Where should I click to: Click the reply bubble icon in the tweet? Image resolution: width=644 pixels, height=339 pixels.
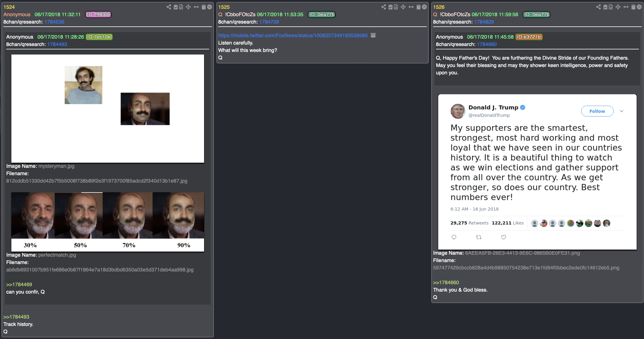454,237
